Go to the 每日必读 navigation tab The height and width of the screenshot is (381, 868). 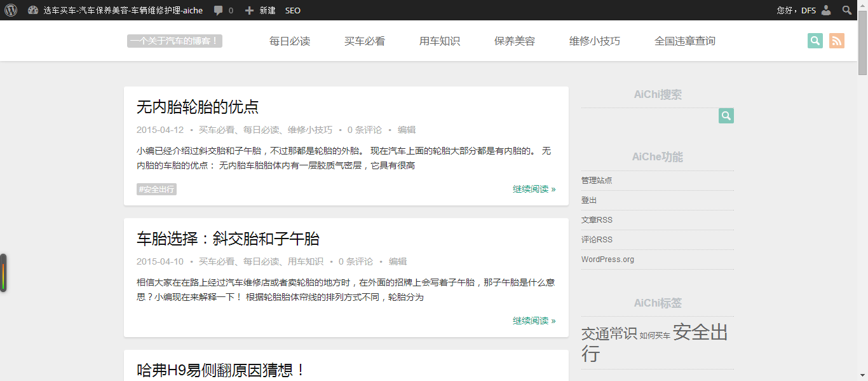(290, 41)
